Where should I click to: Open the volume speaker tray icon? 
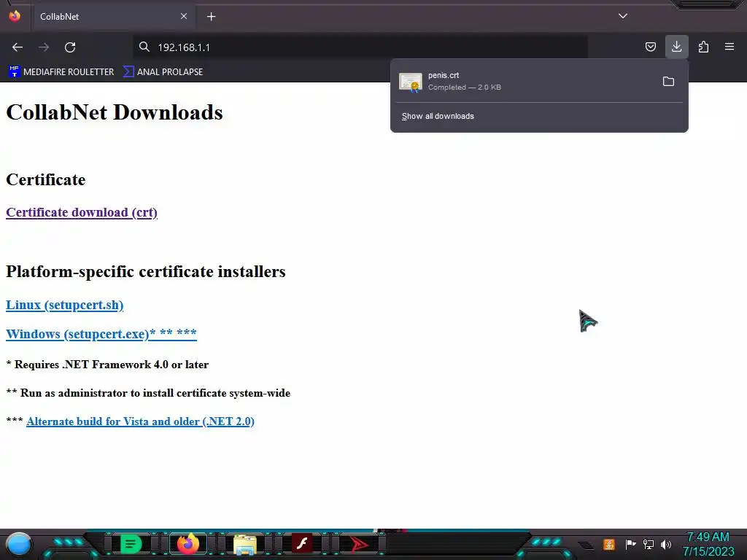point(666,544)
